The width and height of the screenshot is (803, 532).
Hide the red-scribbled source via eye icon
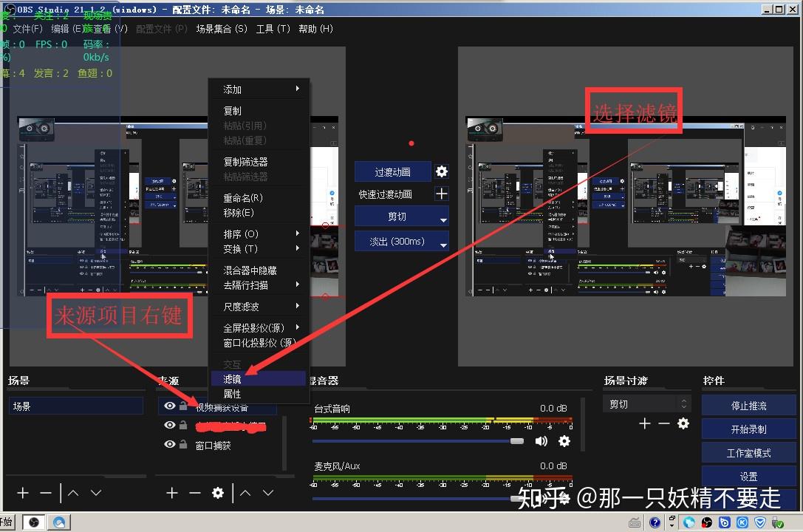point(169,425)
